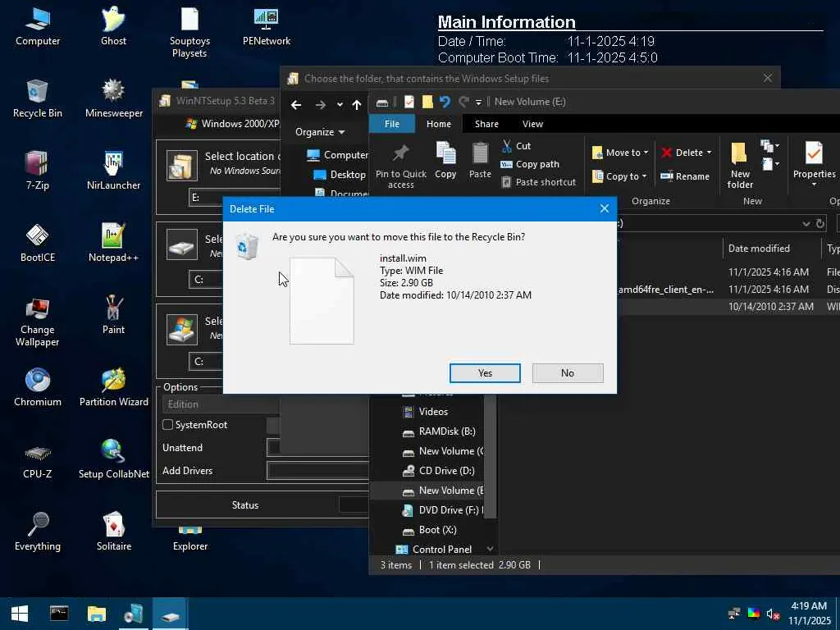Launch NirLauncher from desktop
The width and height of the screenshot is (840, 630).
coord(113,171)
